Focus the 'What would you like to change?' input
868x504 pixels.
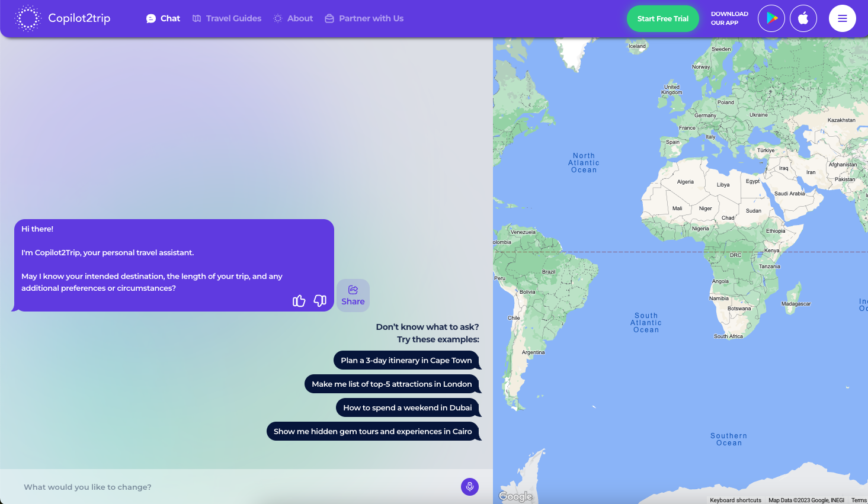(237, 487)
